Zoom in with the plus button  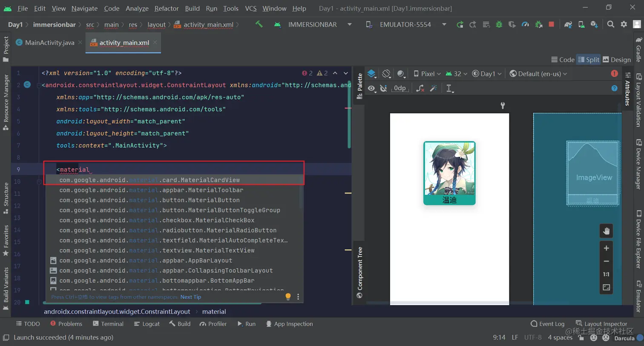(606, 248)
